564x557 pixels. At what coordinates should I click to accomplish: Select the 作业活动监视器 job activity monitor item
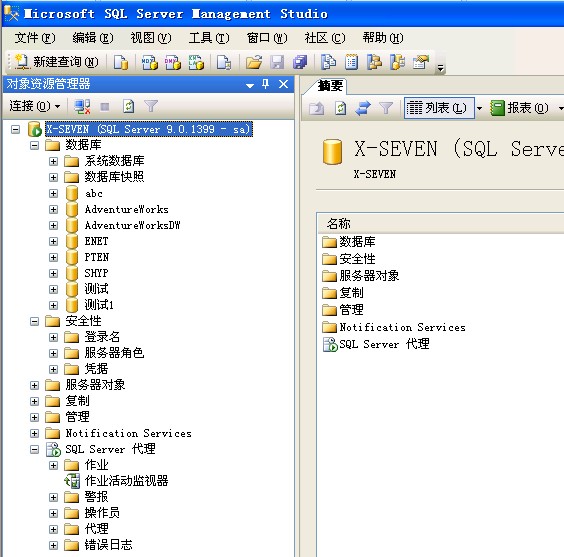pos(116,481)
